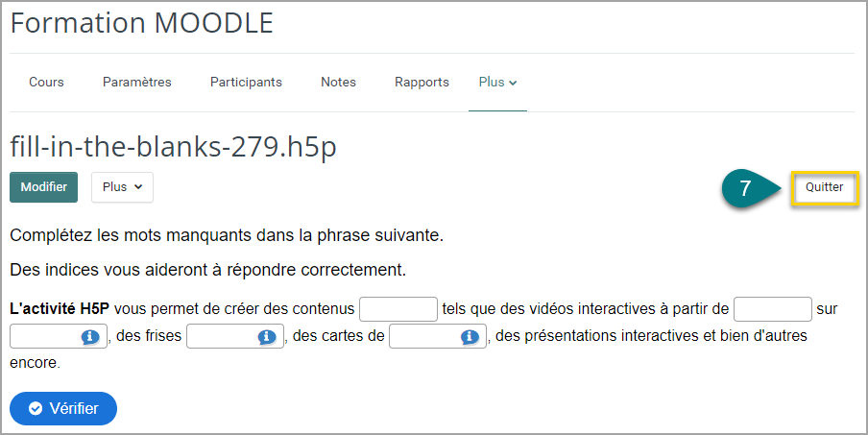Image resolution: width=868 pixels, height=435 pixels.
Task: Click the chevron arrow on the Plus tab
Action: (x=513, y=83)
